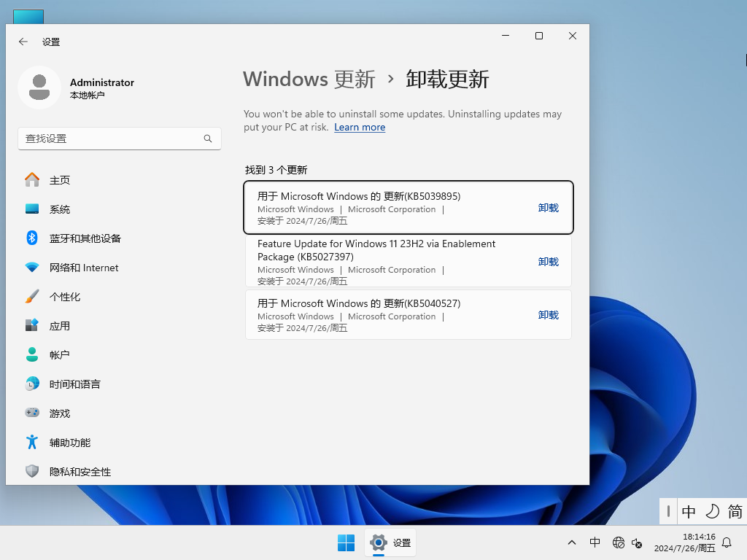Image resolution: width=747 pixels, height=560 pixels.
Task: Click the 查找设置 search box
Action: pyautogui.click(x=120, y=139)
